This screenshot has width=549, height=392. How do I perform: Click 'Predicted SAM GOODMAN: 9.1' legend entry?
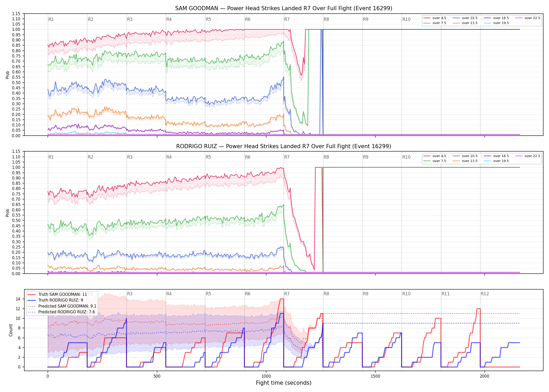62,306
